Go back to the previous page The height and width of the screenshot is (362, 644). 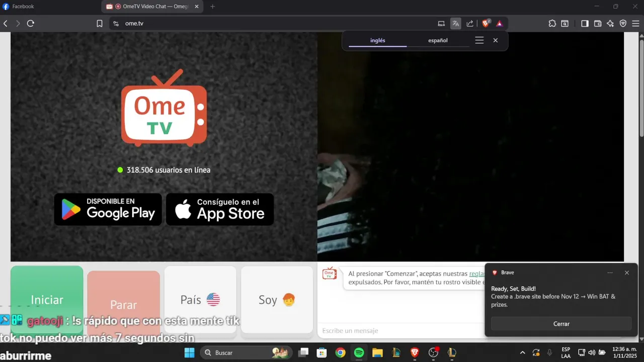coord(6,24)
